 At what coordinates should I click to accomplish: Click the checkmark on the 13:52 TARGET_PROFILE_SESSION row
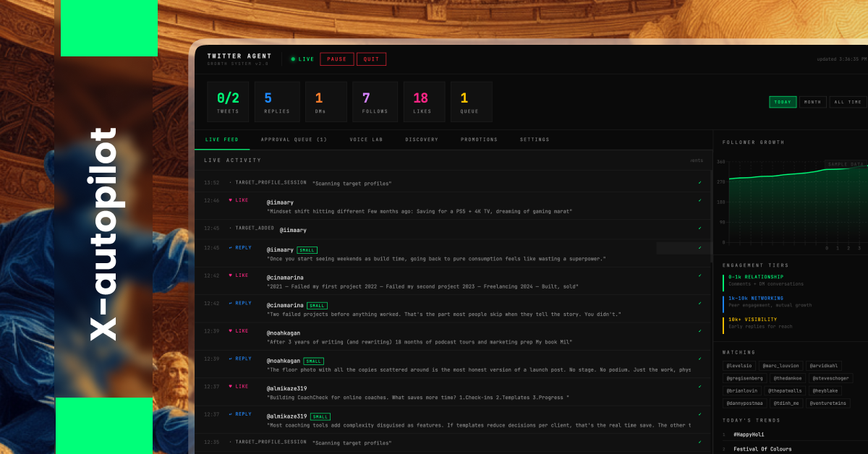pyautogui.click(x=699, y=183)
